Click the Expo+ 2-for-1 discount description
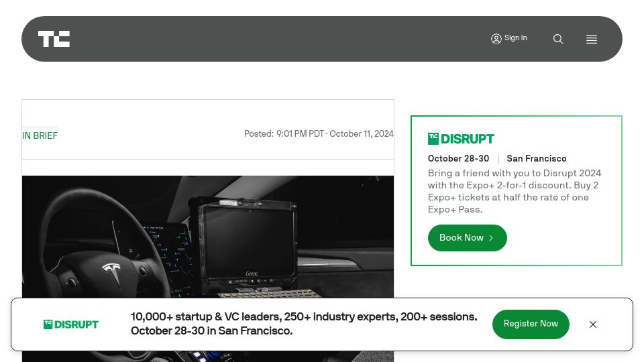This screenshot has width=644, height=362. click(x=515, y=191)
